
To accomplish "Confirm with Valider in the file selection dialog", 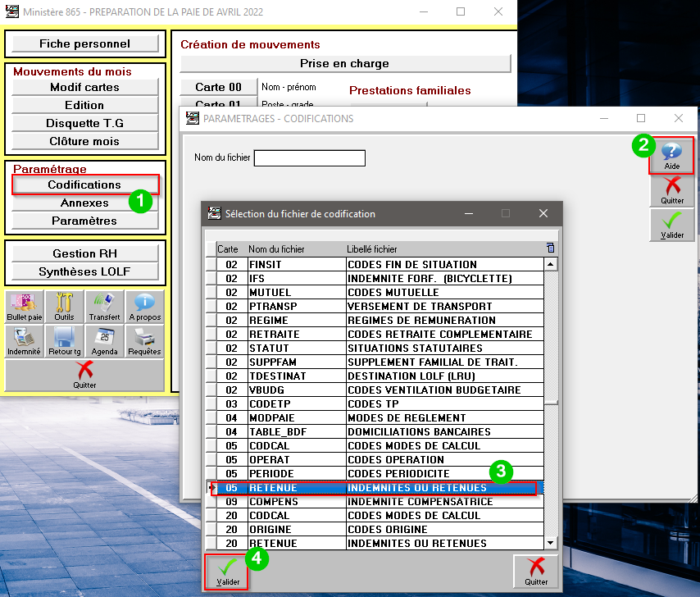I will click(228, 572).
